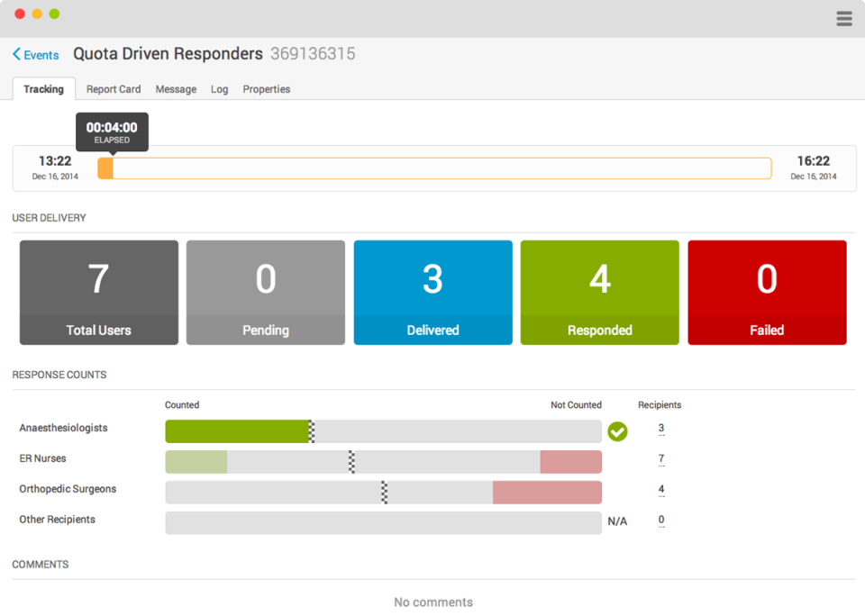Viewport: 865px width, 616px height.
Task: Click the N/A label for Other Recipients
Action: pyautogui.click(x=617, y=521)
